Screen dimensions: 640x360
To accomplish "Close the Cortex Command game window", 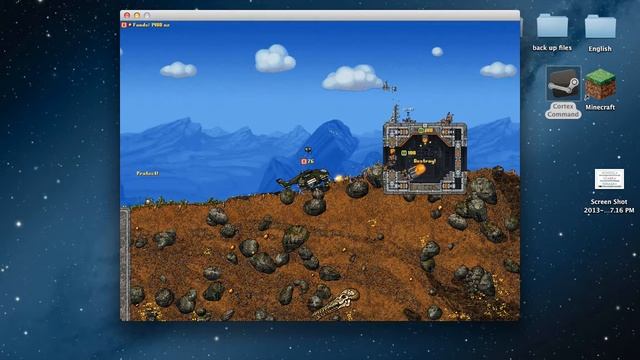I will [x=127, y=15].
